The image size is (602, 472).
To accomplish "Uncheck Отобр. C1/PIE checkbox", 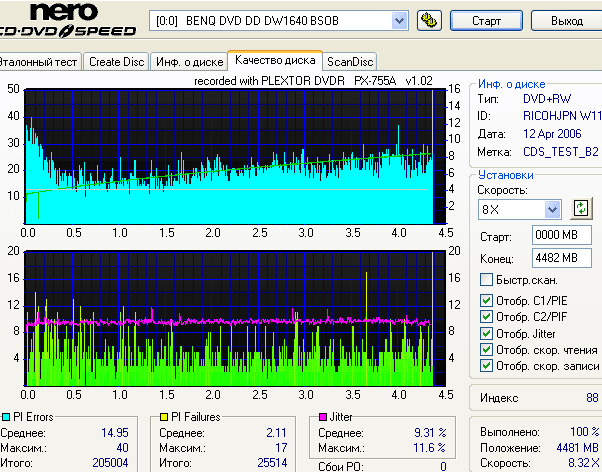I will [x=486, y=300].
